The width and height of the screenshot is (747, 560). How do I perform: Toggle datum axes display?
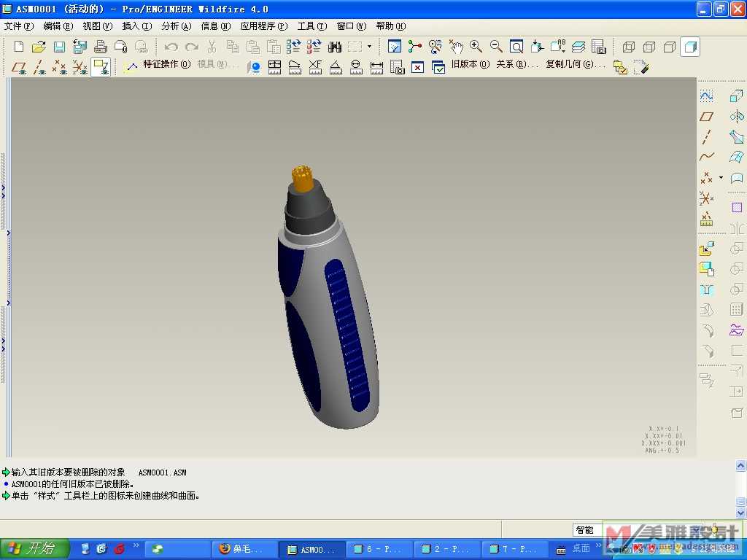coord(39,67)
